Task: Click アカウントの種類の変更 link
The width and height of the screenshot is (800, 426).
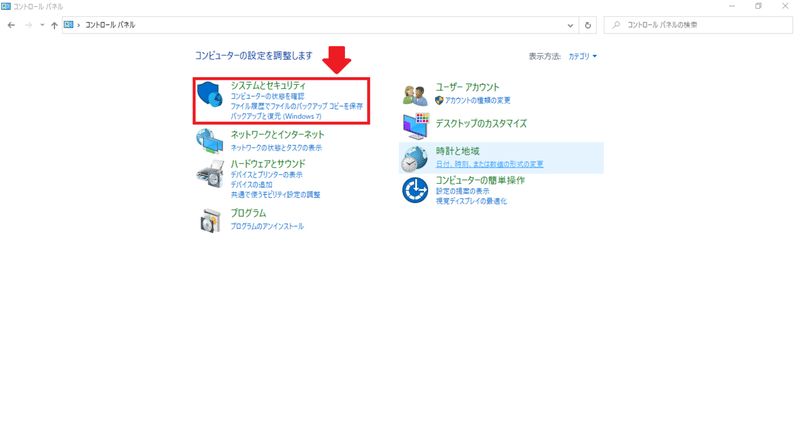Action: click(478, 100)
